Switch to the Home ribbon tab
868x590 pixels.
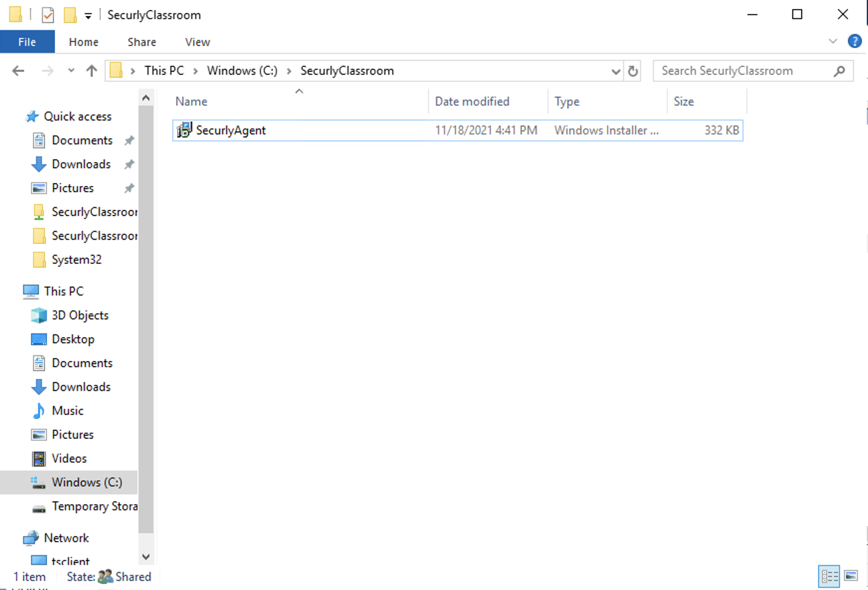tap(84, 42)
